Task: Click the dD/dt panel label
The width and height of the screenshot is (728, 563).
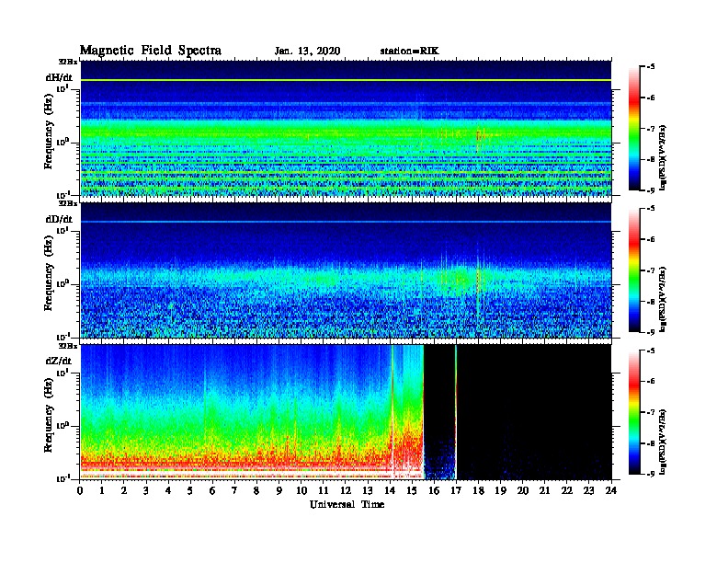Action: pyautogui.click(x=59, y=219)
